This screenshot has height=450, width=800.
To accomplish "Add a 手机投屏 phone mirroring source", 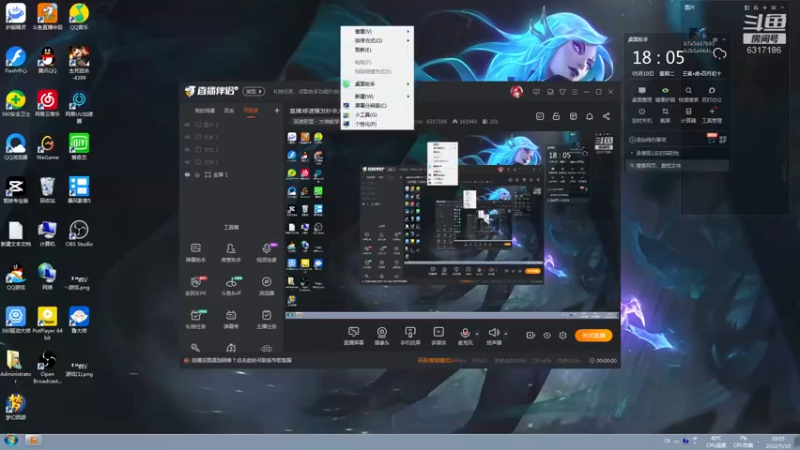I will [x=410, y=336].
